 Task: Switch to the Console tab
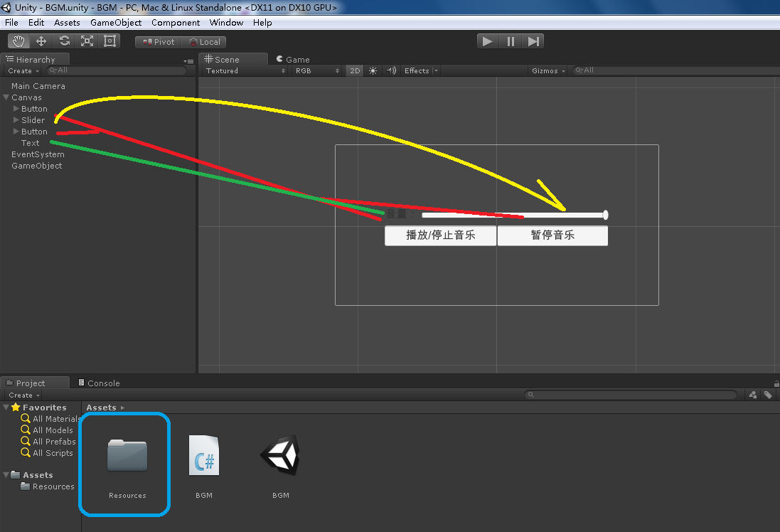point(99,383)
